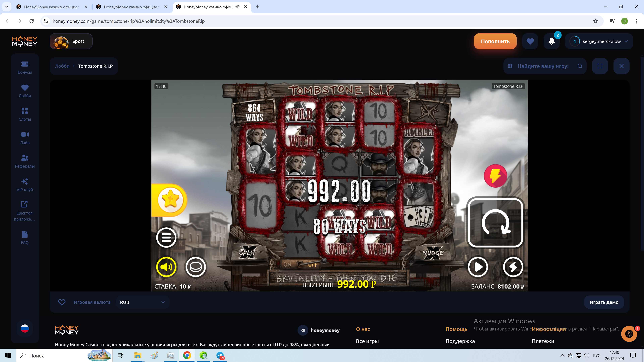This screenshot has width=644, height=362.
Task: Open the coin bet settings
Action: (196, 267)
